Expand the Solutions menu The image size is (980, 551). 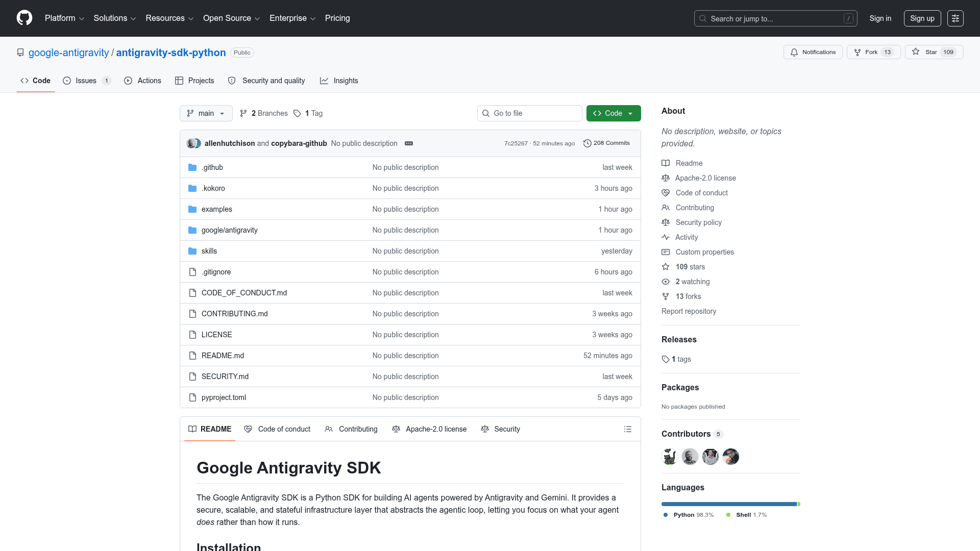(x=115, y=18)
